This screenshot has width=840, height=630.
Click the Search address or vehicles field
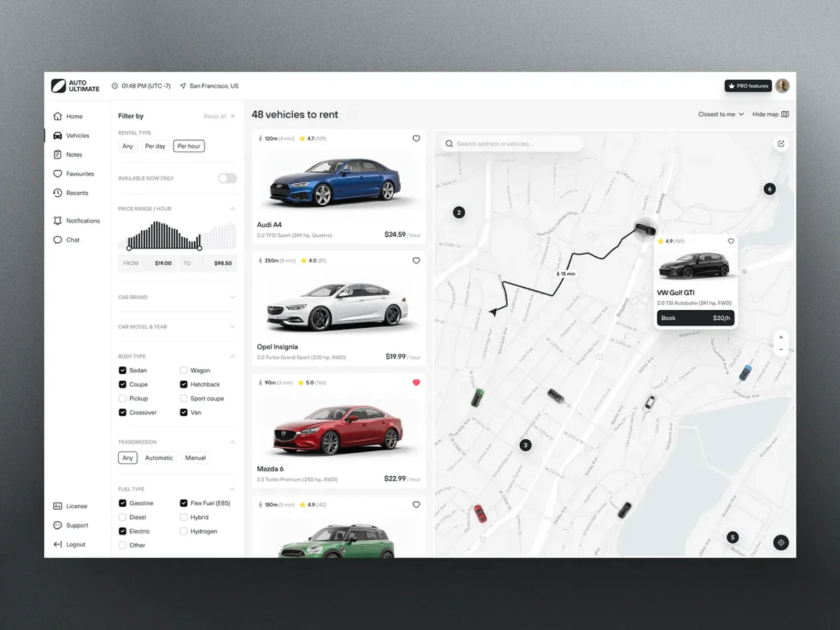click(x=512, y=144)
